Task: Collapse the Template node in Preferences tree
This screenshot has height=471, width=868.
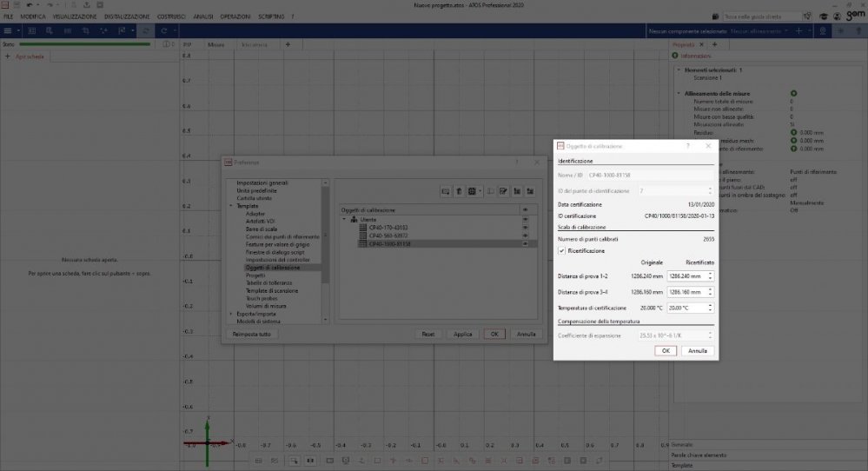Action: pos(230,205)
